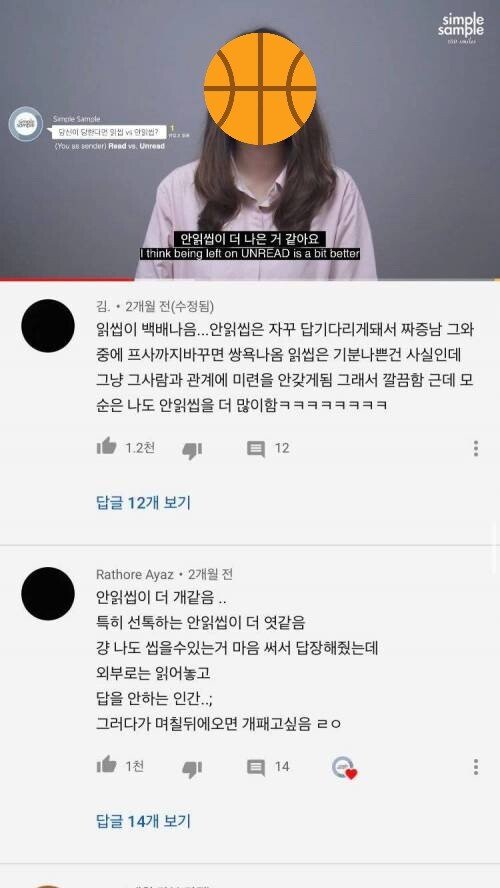
Task: Like Rathore Ayaz's comment
Action: tap(106, 765)
